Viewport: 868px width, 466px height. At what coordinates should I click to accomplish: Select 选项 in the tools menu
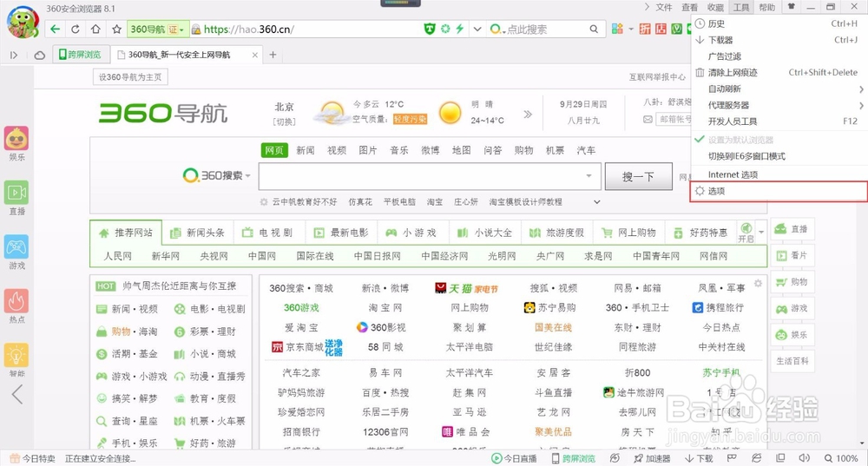pos(779,191)
